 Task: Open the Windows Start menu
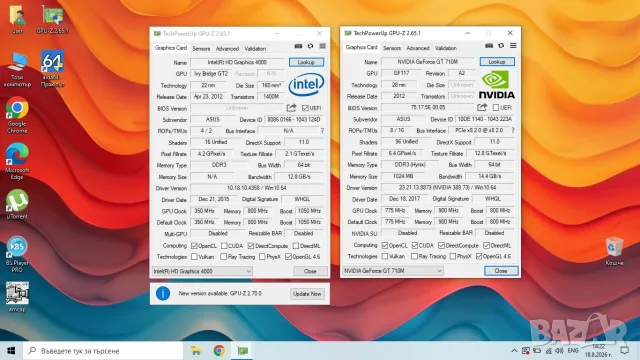pos(11,351)
